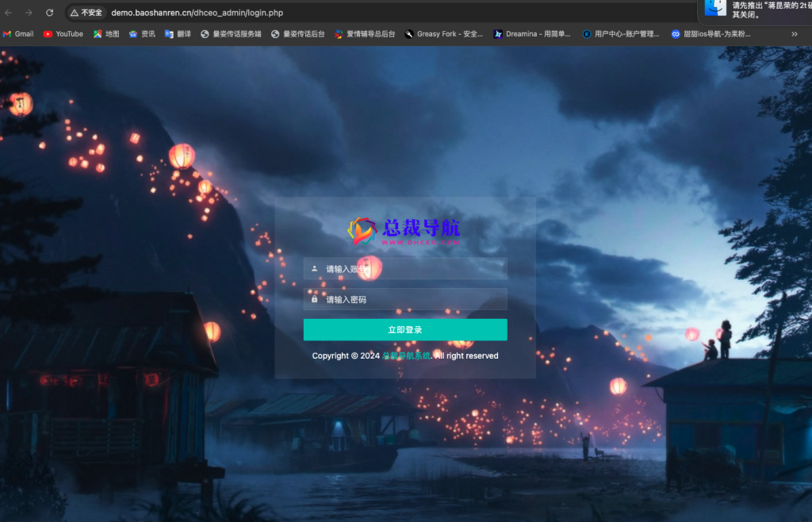Click the 总裁导航 logo on login form
This screenshot has width=812, height=522.
pos(404,231)
